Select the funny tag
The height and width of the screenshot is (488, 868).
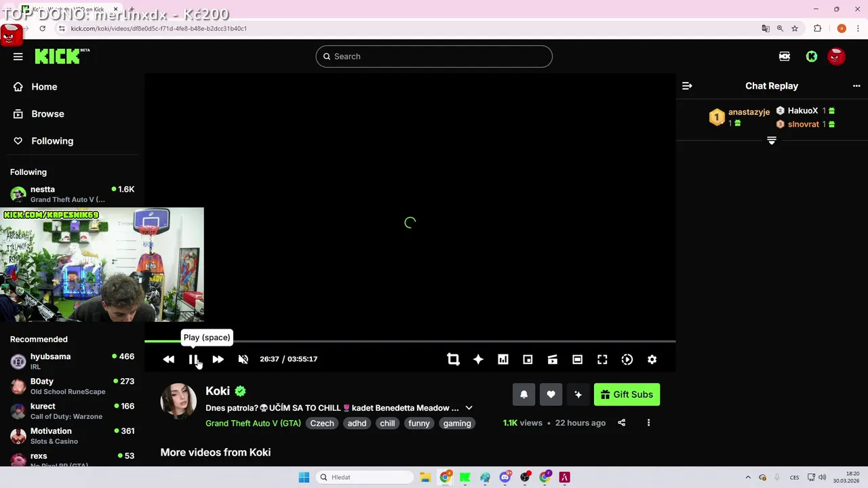click(419, 423)
